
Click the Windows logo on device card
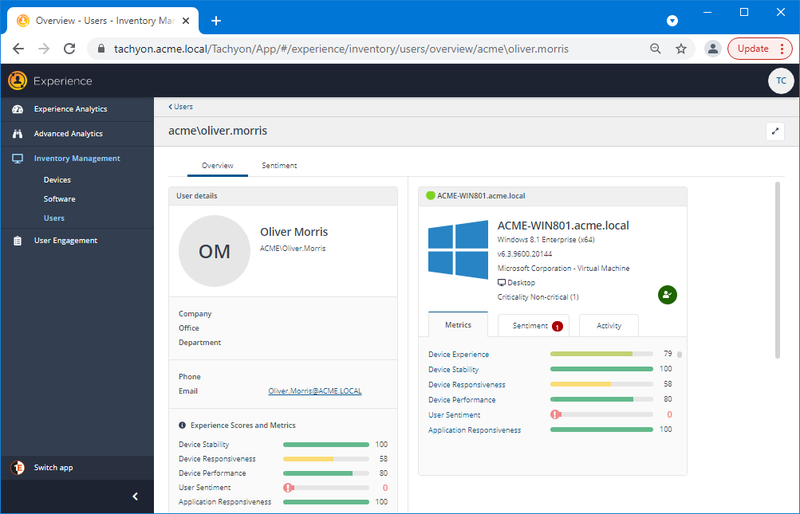tap(458, 250)
